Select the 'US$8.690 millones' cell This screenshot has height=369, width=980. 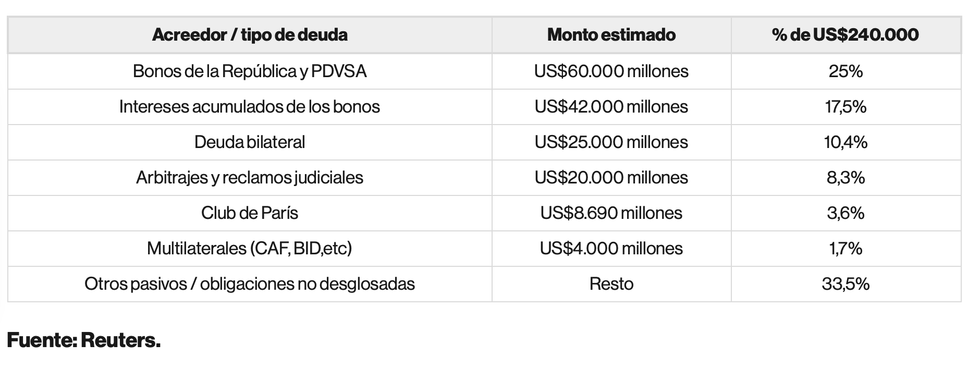611,213
